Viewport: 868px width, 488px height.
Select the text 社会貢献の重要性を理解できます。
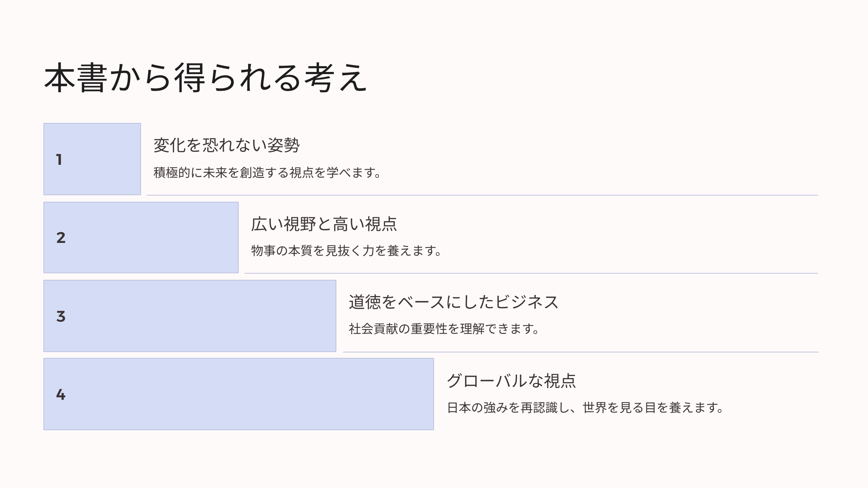tap(444, 329)
